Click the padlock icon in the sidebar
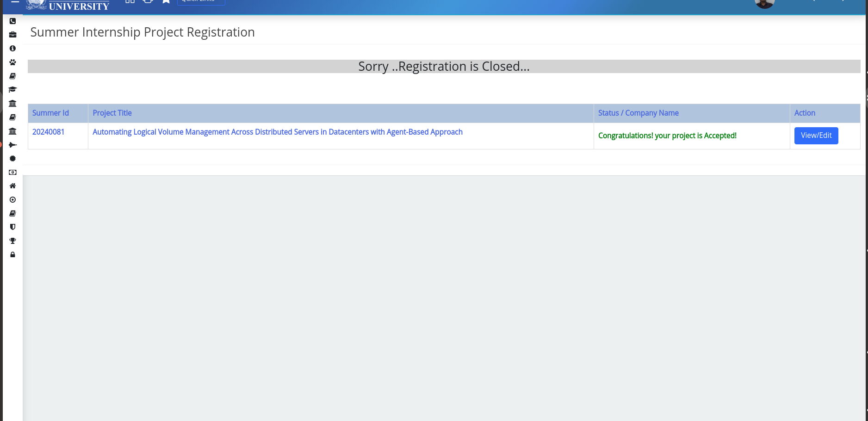 pos(12,255)
